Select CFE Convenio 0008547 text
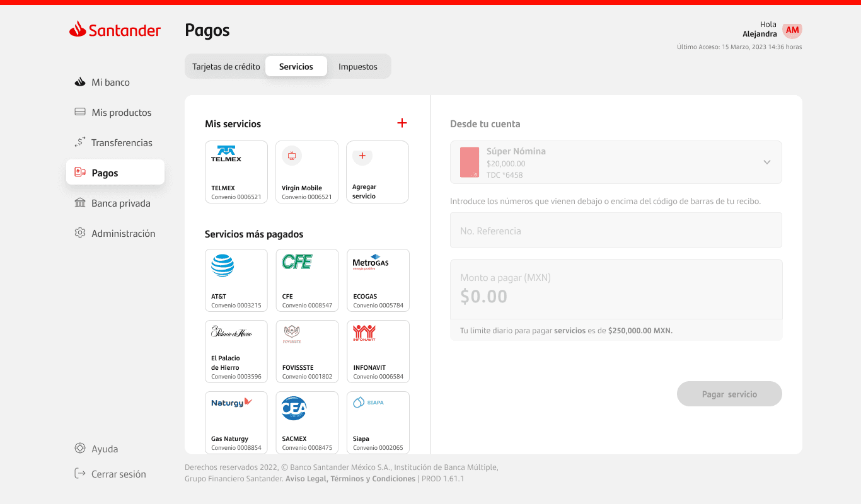The image size is (861, 504). 307,306
